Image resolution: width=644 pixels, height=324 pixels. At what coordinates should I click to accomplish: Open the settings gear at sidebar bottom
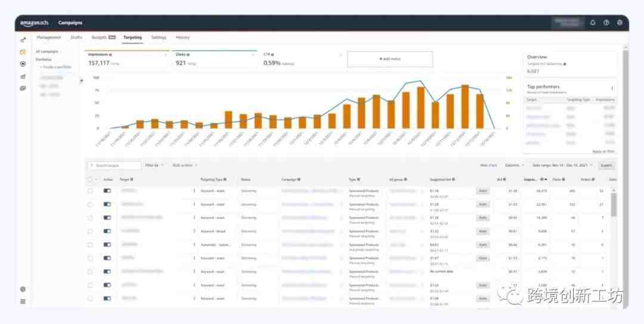(x=23, y=289)
